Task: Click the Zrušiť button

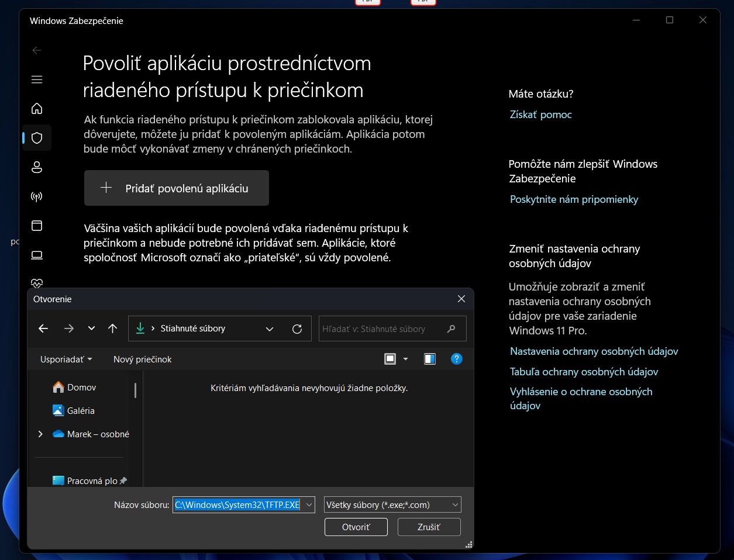Action: pyautogui.click(x=429, y=527)
